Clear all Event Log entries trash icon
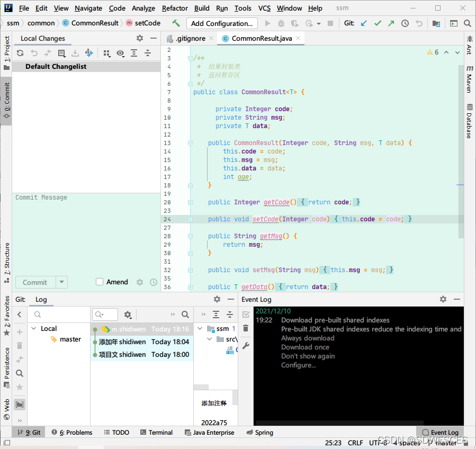The image size is (476, 449). [246, 328]
